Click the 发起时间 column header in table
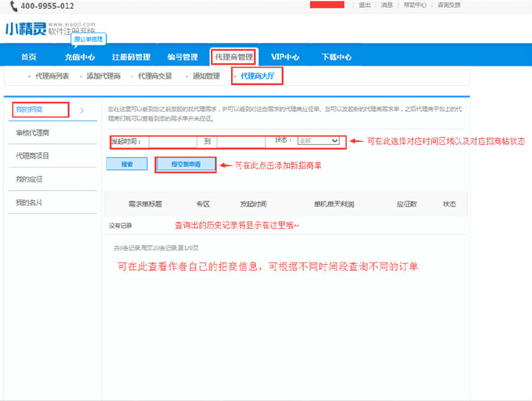 coord(253,204)
